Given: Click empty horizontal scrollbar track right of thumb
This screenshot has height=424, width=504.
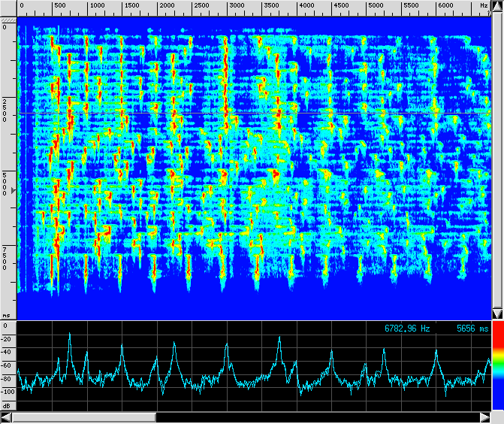Looking at the screenshot, I should tap(315, 417).
